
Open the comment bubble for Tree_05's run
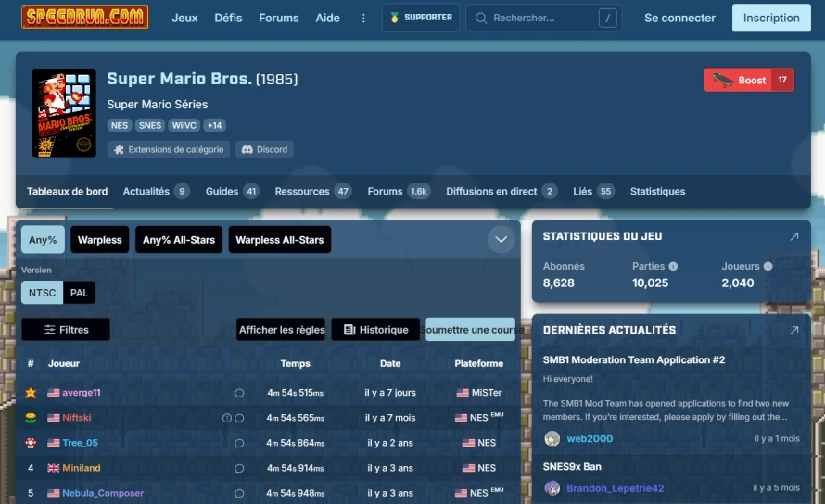tap(239, 444)
